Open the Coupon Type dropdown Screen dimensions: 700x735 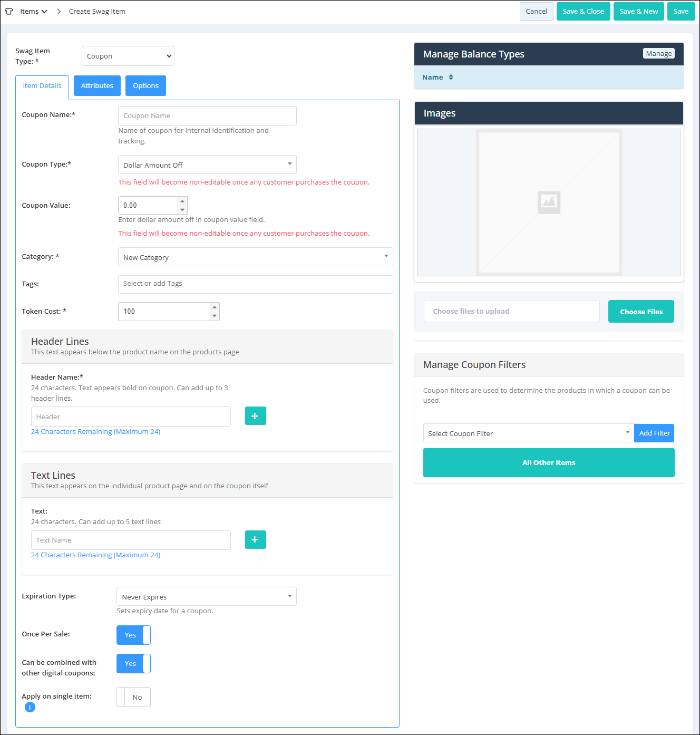coord(207,165)
